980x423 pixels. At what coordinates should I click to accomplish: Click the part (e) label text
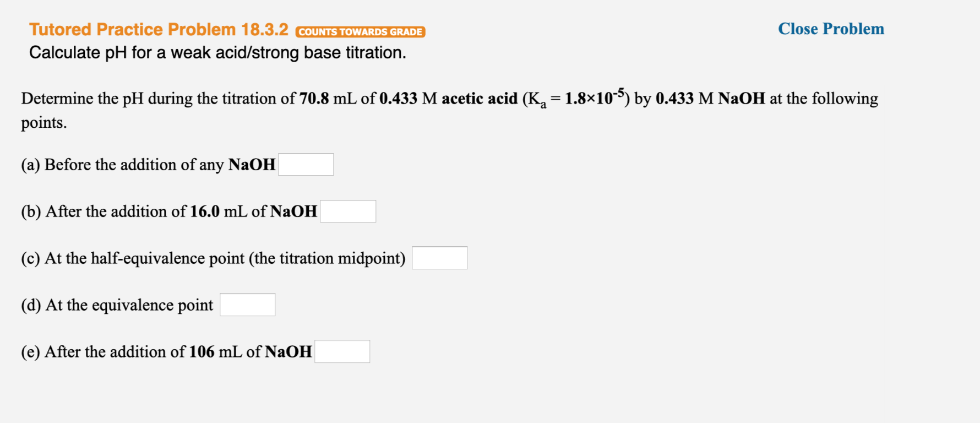pyautogui.click(x=30, y=351)
